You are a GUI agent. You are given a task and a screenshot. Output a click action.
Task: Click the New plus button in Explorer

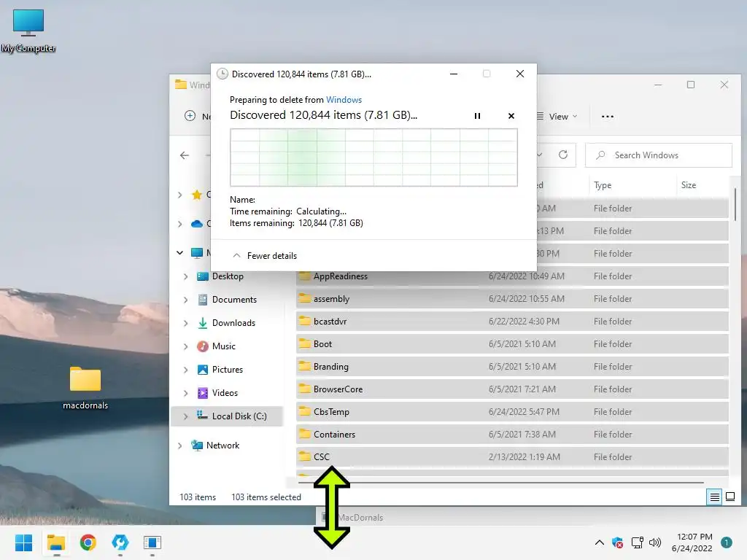pos(190,116)
